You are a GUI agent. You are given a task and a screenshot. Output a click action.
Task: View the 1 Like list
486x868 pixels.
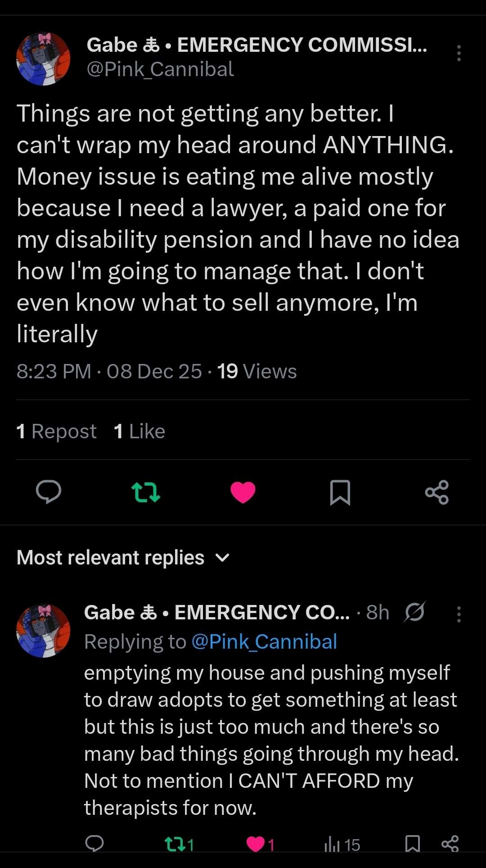(x=139, y=431)
